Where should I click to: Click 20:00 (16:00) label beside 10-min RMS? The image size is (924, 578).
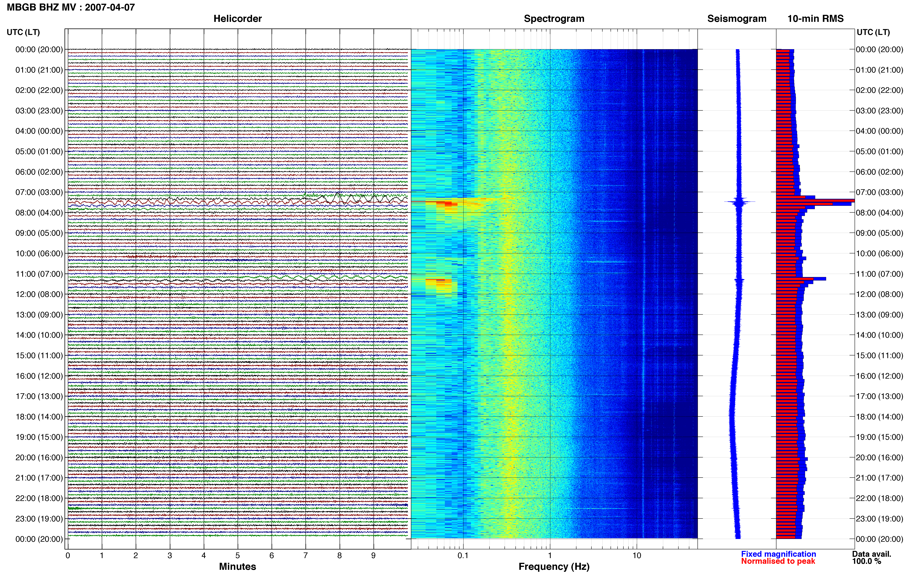pyautogui.click(x=879, y=458)
